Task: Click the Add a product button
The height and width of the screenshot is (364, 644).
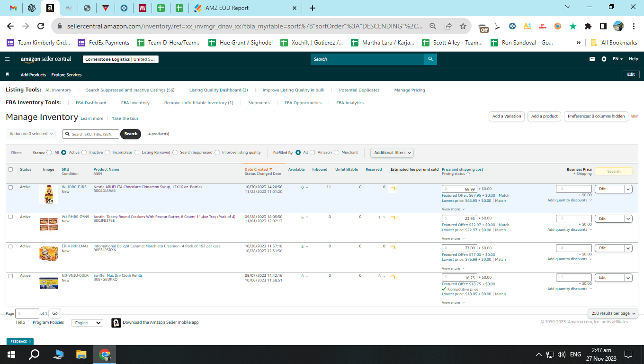Action: click(x=545, y=116)
